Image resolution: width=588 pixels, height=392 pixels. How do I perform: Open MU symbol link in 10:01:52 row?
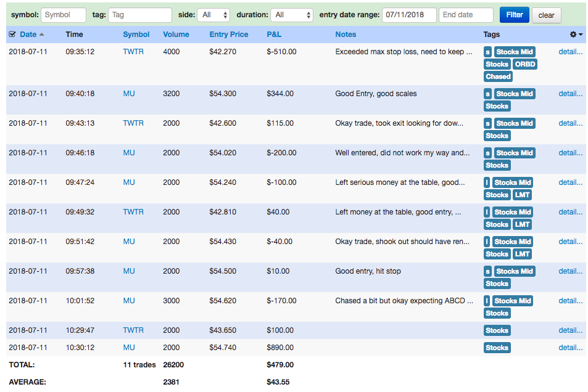129,301
